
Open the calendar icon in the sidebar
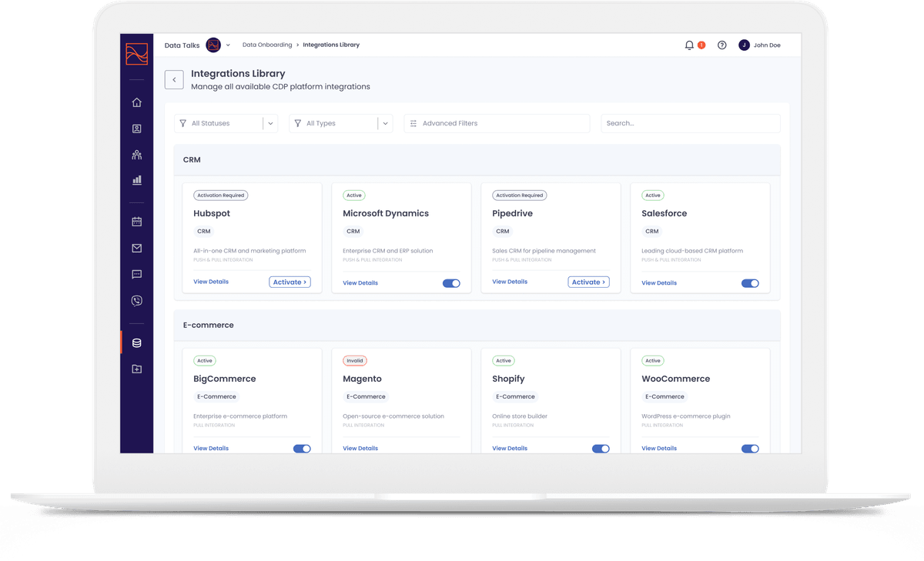pos(136,221)
